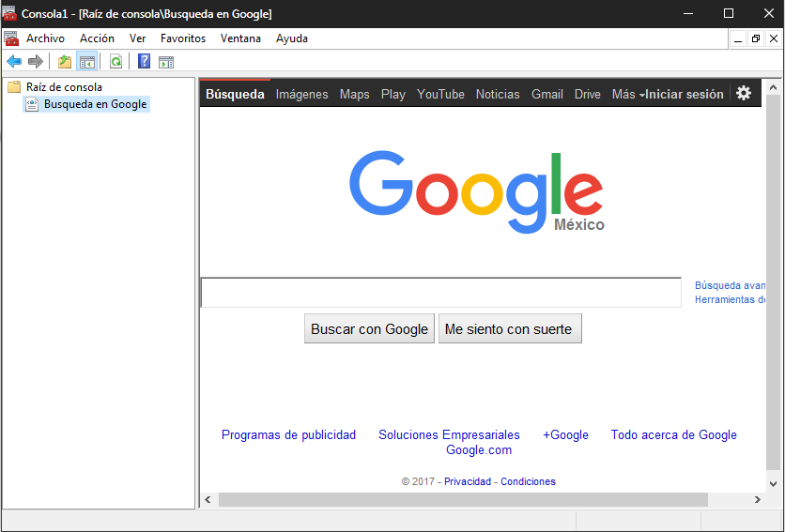Image resolution: width=785 pixels, height=532 pixels.
Task: Open the Archivo menu
Action: pyautogui.click(x=46, y=38)
